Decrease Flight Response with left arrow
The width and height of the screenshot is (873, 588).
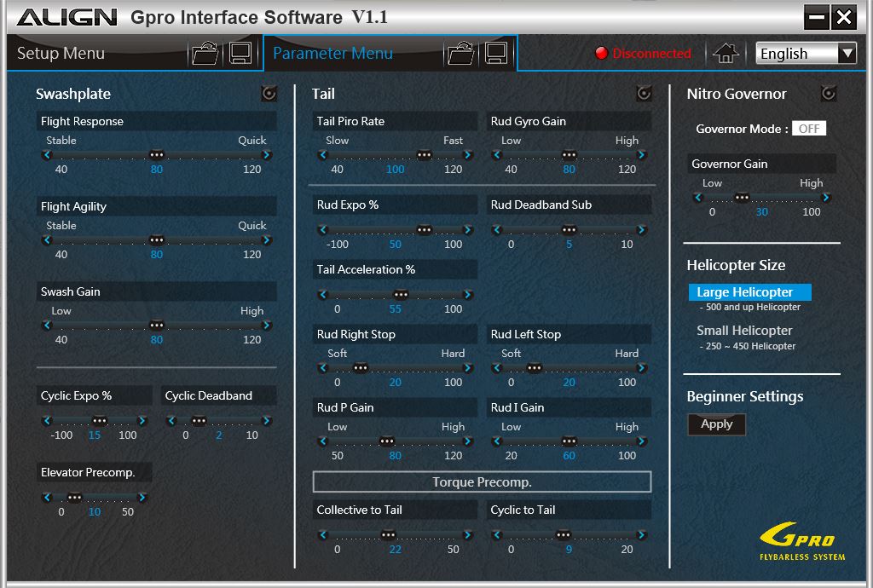tap(47, 154)
